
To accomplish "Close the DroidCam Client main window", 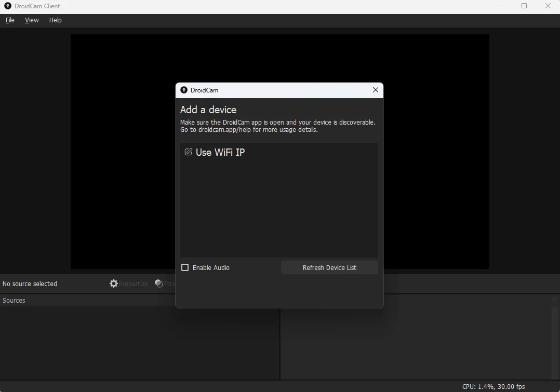I will pyautogui.click(x=548, y=6).
